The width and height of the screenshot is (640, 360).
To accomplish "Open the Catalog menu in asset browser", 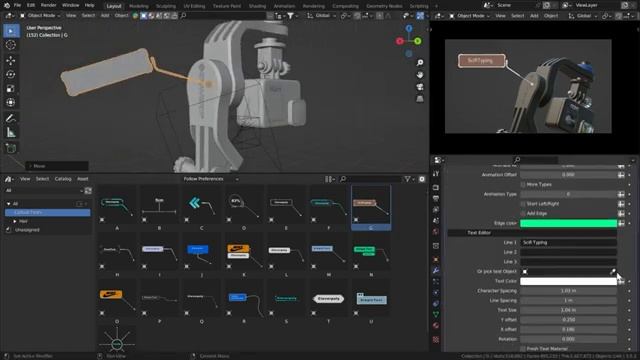I will (63, 179).
